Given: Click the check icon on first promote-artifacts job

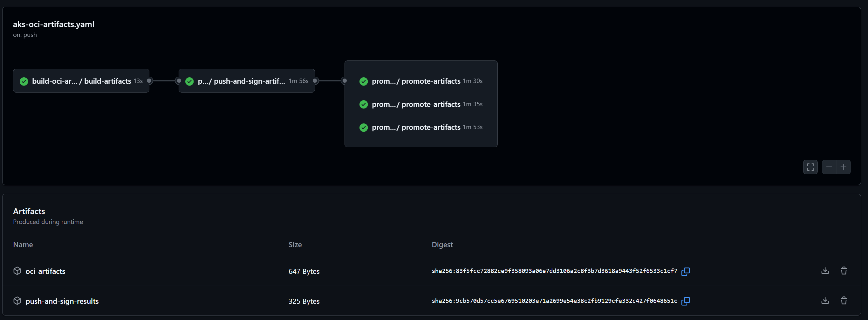Looking at the screenshot, I should 363,81.
